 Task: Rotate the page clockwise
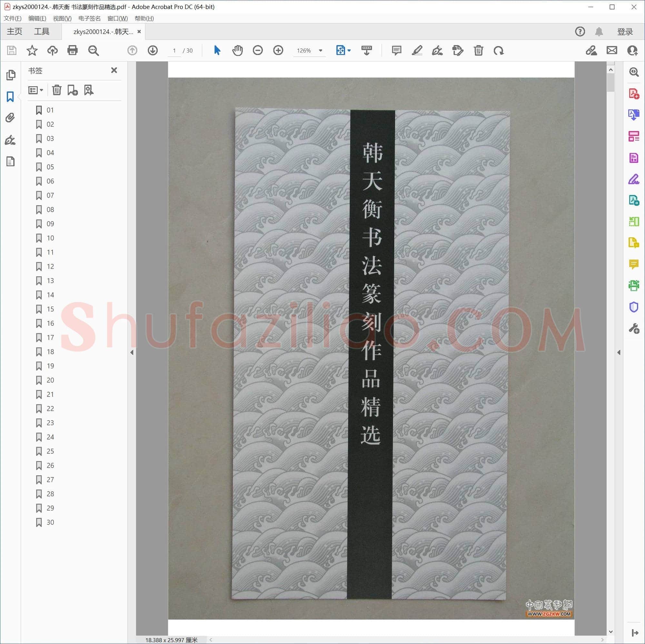(x=499, y=51)
